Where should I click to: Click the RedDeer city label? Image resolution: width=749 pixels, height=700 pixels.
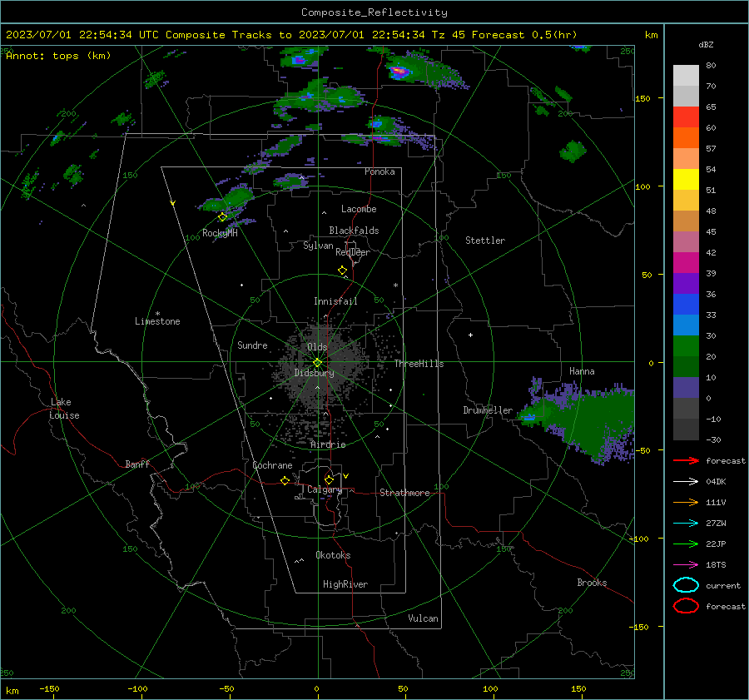[353, 252]
